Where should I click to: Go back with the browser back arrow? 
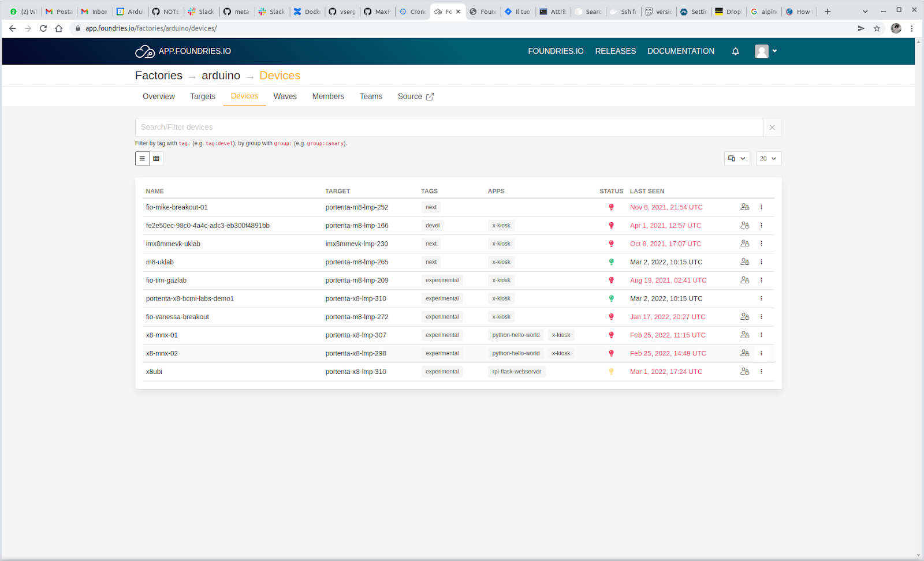click(13, 28)
